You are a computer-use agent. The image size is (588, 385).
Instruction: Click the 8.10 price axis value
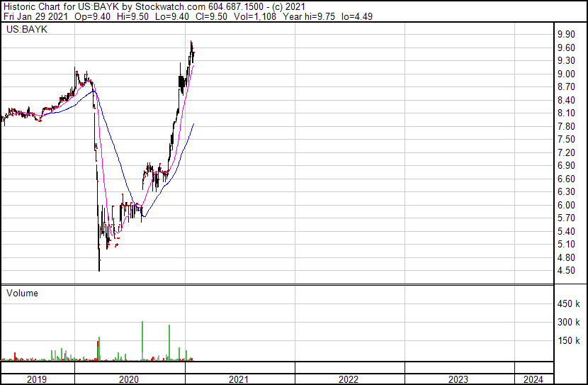[x=566, y=113]
